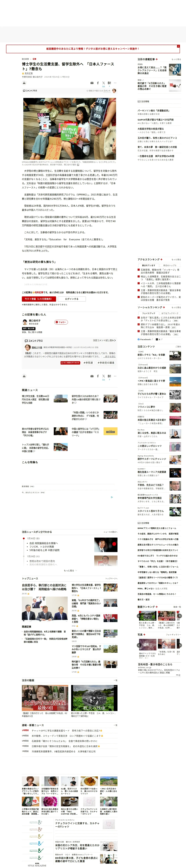Open the digital subscription campaign banner link

pyautogui.click(x=93, y=49)
